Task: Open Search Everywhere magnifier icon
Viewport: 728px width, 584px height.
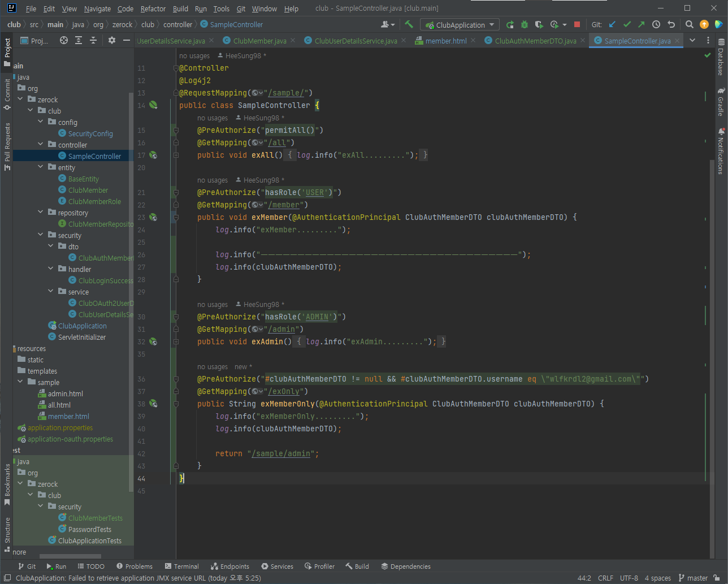Action: 690,24
